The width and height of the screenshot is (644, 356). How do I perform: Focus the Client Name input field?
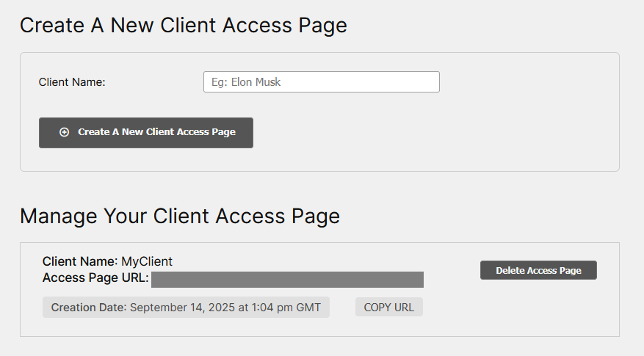pos(321,82)
